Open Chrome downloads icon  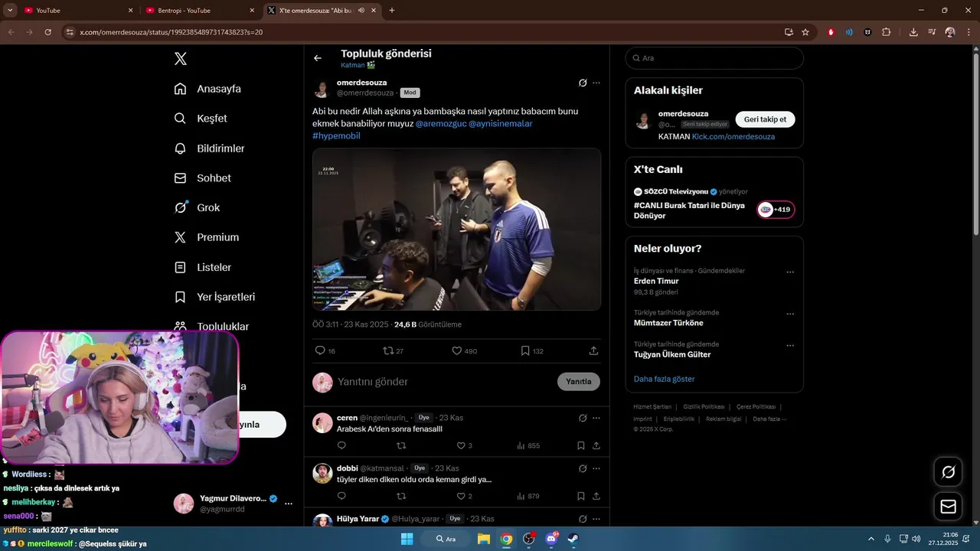[913, 32]
